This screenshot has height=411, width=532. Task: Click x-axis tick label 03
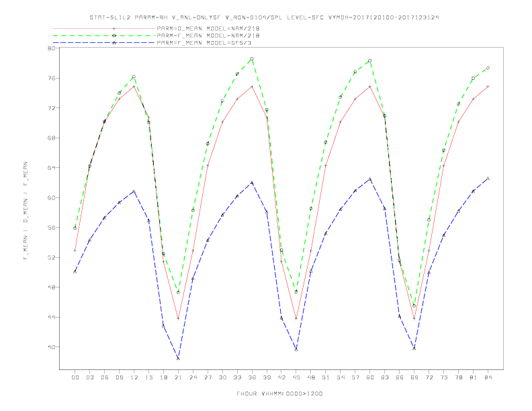tap(89, 377)
